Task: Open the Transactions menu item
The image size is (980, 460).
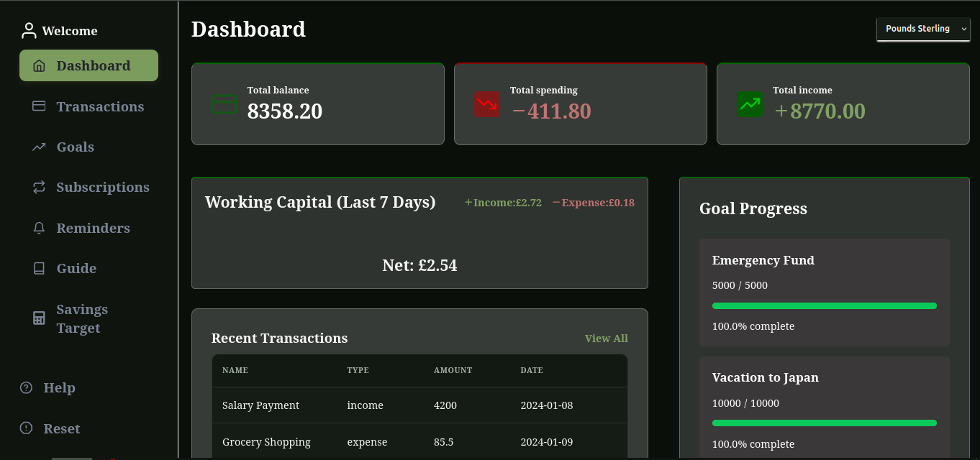Action: click(100, 106)
